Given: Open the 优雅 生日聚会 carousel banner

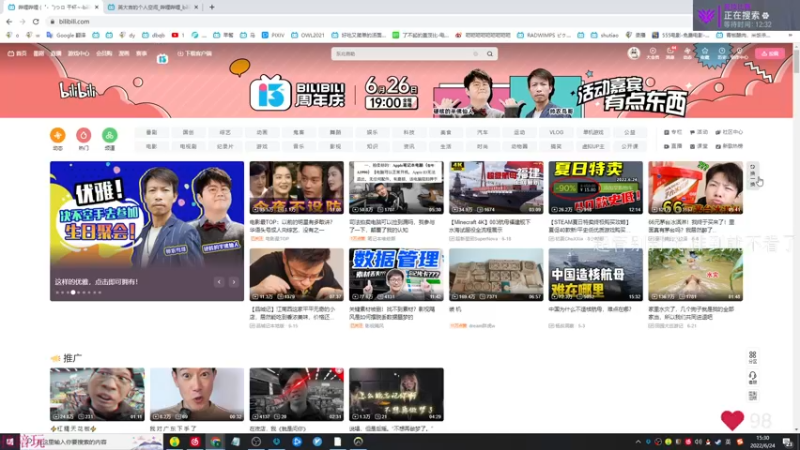Looking at the screenshot, I should click(147, 231).
